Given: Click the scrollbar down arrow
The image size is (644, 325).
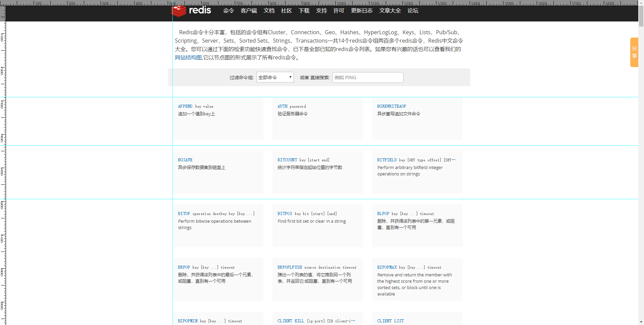Looking at the screenshot, I should [x=641, y=322].
